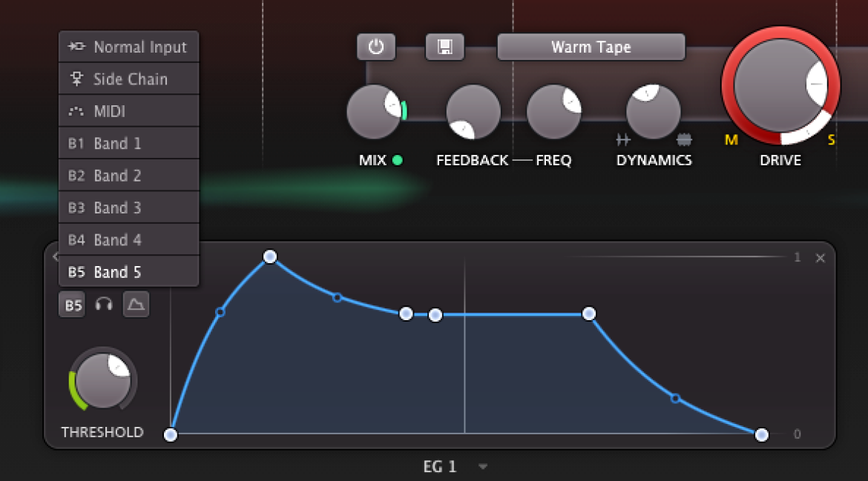Click the envelope peak point handle
868x481 pixels.
pos(269,256)
